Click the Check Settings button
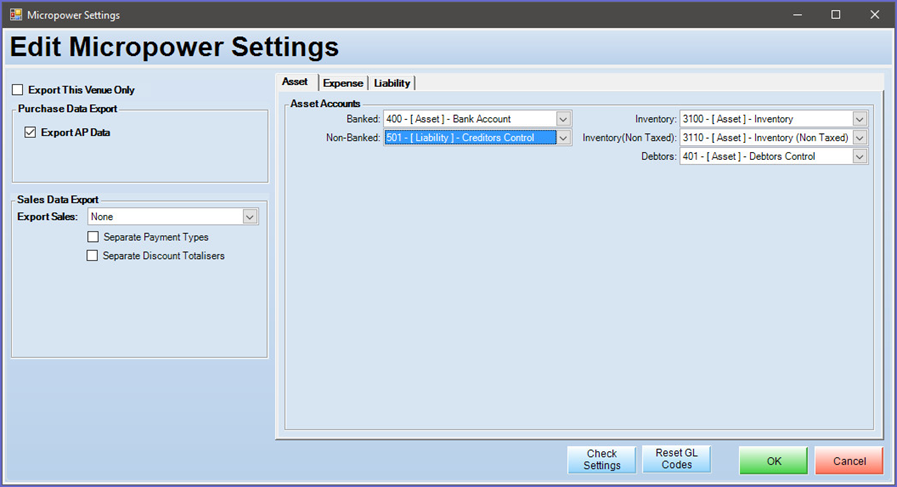The image size is (897, 487). point(602,460)
